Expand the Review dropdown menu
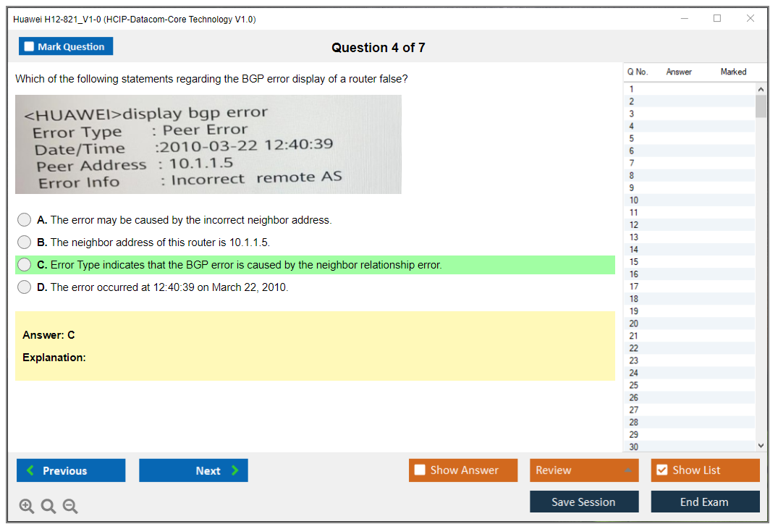This screenshot has height=532, width=778. click(x=627, y=470)
